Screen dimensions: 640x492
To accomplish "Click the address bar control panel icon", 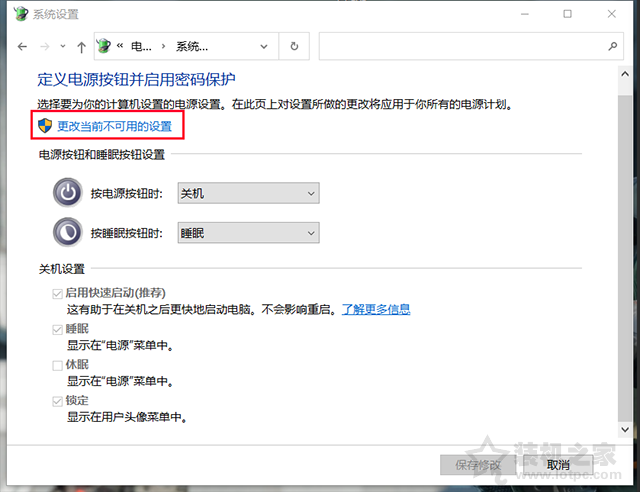I will (104, 46).
